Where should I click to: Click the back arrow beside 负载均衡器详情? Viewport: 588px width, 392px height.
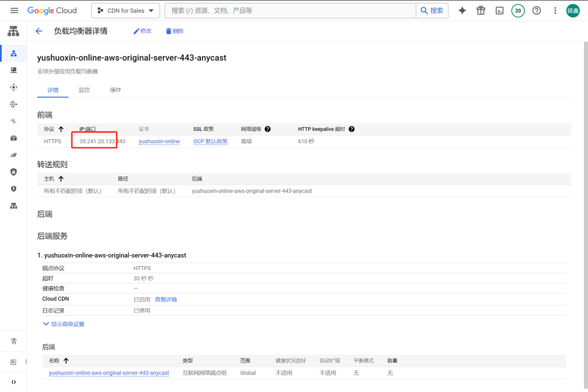coord(39,31)
